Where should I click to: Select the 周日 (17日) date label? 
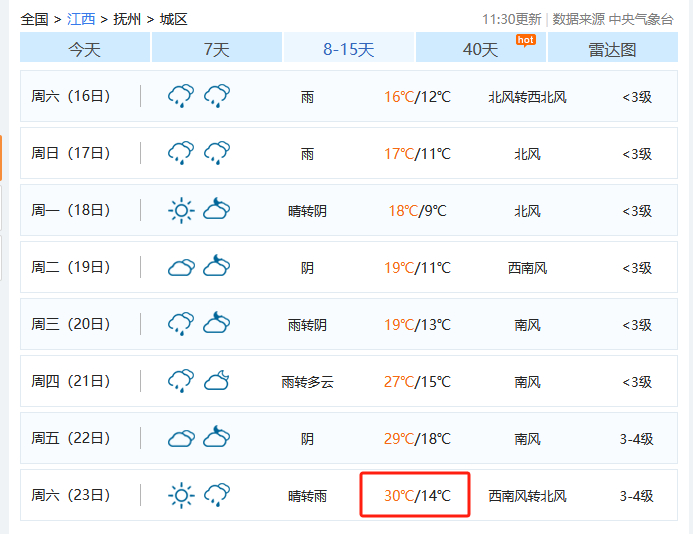click(x=71, y=153)
